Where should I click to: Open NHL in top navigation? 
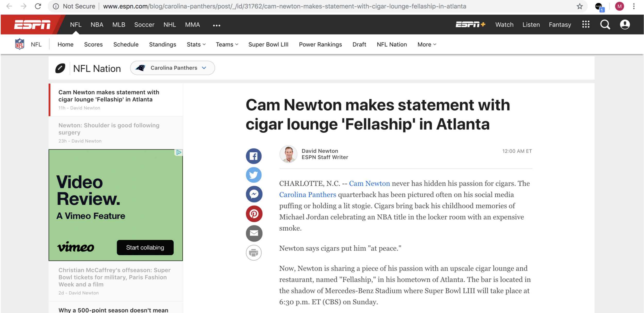170,25
